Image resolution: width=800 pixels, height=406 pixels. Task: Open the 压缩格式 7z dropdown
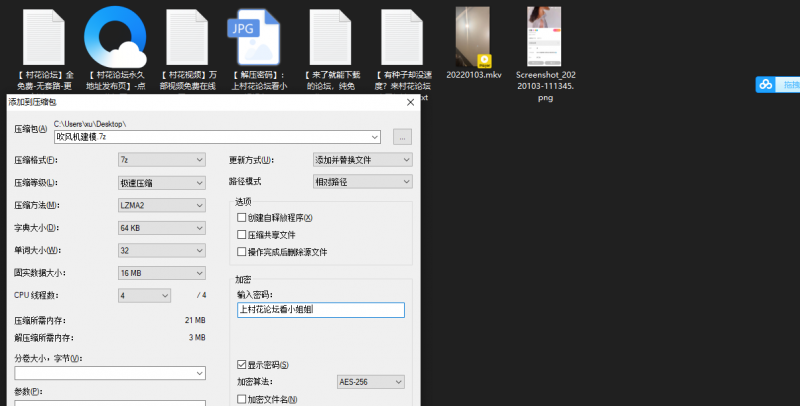(161, 160)
